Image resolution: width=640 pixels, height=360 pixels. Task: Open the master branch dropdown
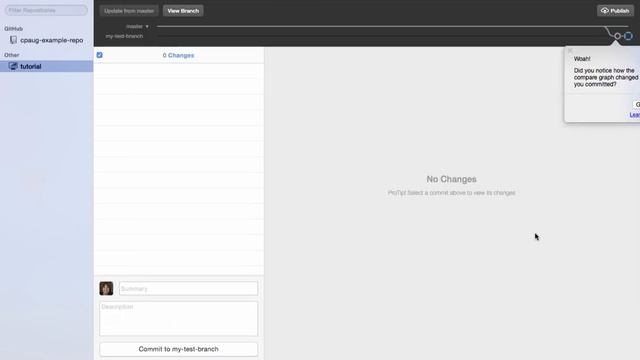137,27
